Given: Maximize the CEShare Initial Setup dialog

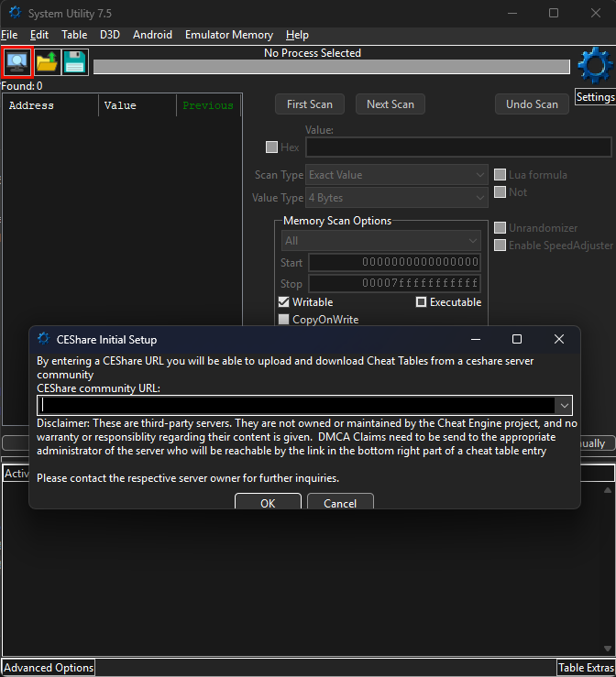Looking at the screenshot, I should (517, 339).
